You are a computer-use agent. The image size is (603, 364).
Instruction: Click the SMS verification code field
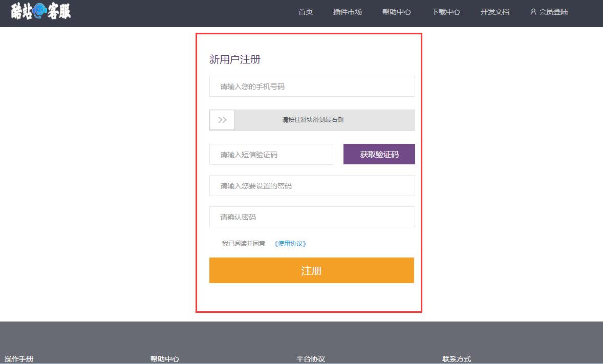271,155
